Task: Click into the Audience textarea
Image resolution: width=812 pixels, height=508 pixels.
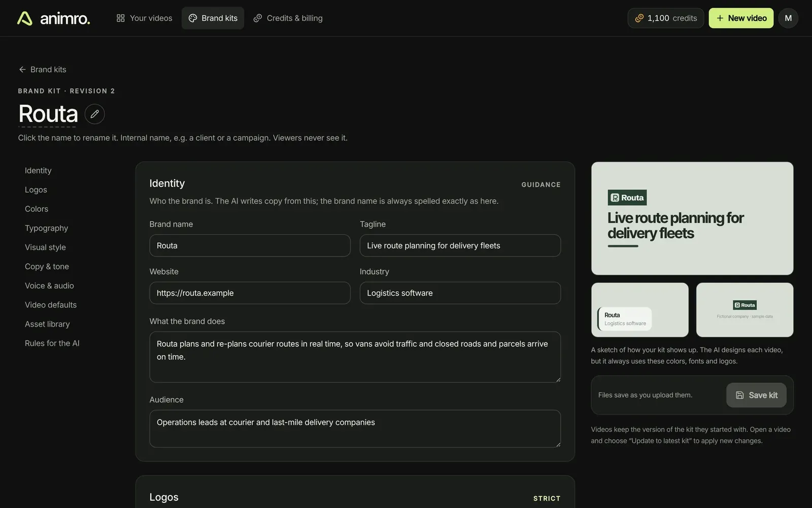Action: coord(355,429)
